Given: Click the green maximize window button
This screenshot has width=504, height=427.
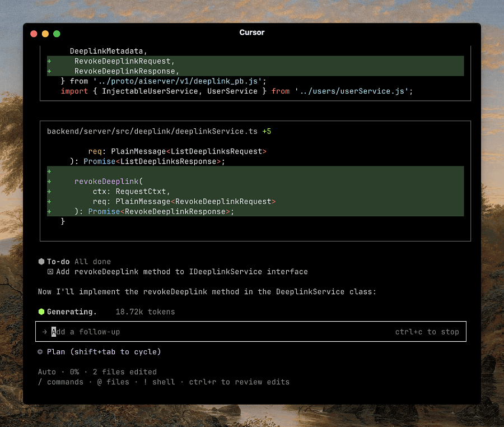Looking at the screenshot, I should tap(57, 34).
